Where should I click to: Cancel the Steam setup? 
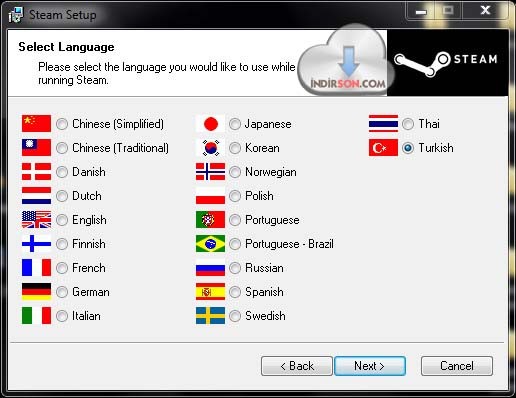457,366
